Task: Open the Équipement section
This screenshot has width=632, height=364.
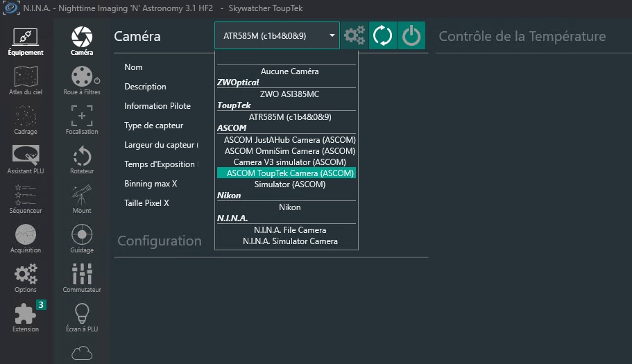Action: 26,42
